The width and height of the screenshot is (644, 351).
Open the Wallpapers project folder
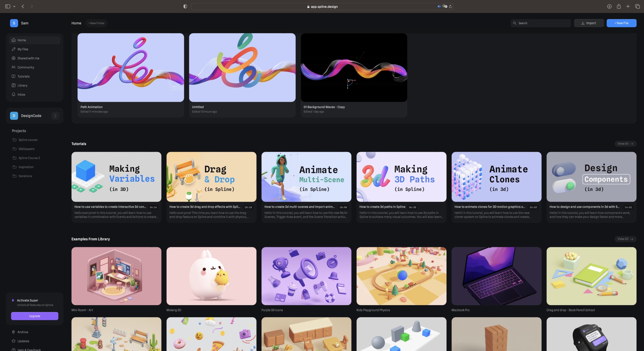point(26,149)
